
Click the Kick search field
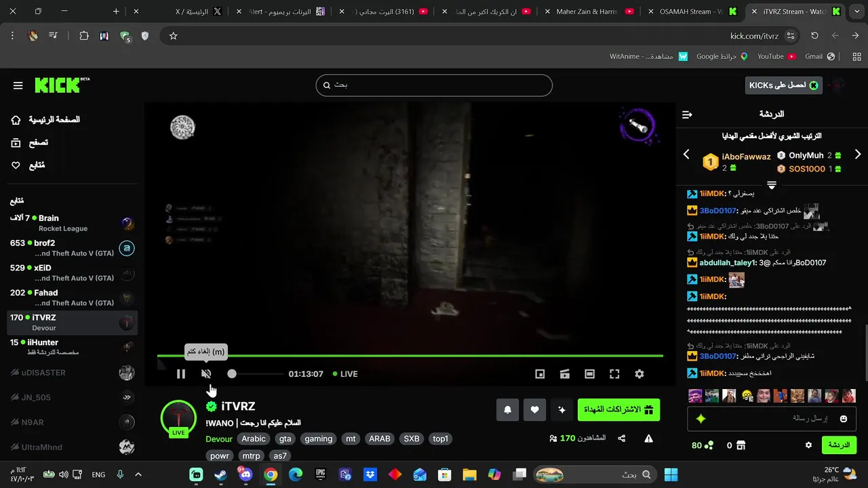coord(434,85)
